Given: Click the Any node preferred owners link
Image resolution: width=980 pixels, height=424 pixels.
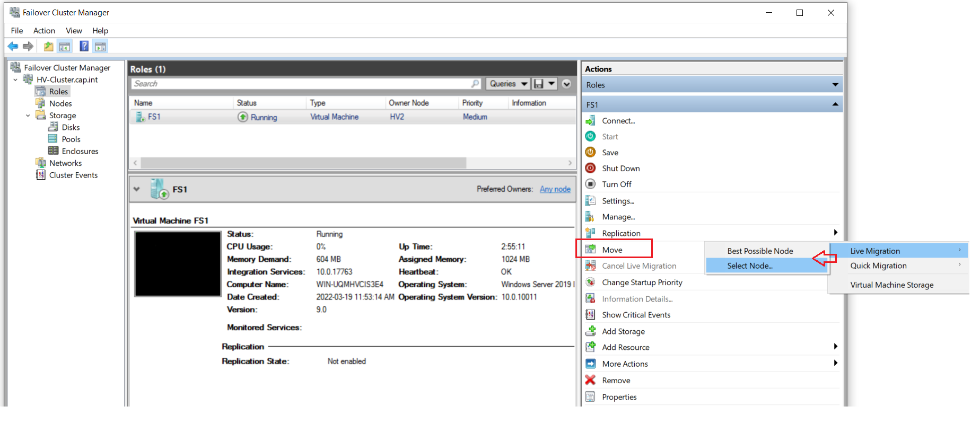Looking at the screenshot, I should [x=555, y=189].
